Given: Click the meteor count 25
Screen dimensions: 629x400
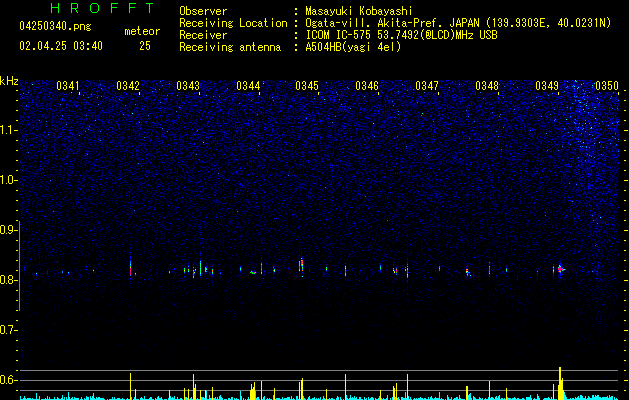Looking at the screenshot, I should (145, 46).
